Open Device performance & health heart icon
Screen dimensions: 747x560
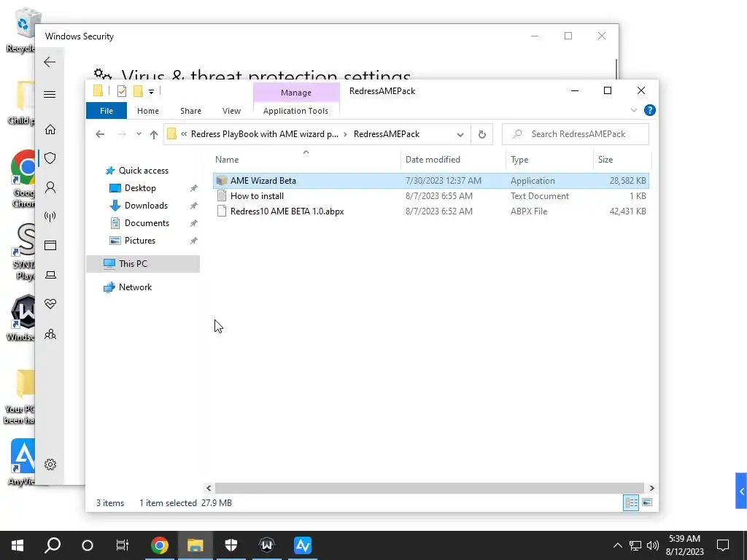click(x=50, y=304)
